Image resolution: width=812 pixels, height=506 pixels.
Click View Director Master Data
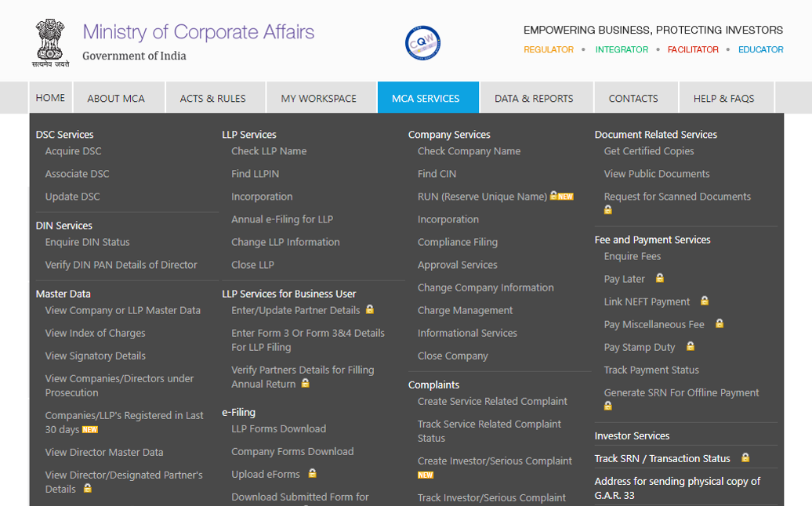coord(103,452)
